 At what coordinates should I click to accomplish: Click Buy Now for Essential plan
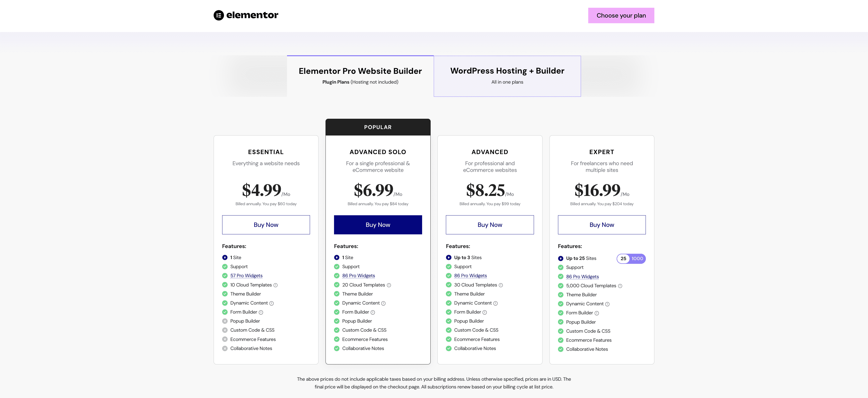coord(266,225)
